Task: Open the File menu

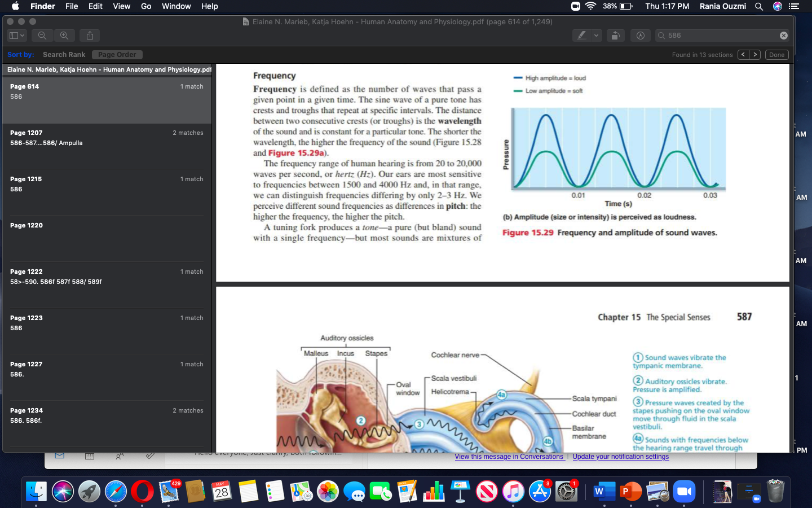Action: coord(72,6)
